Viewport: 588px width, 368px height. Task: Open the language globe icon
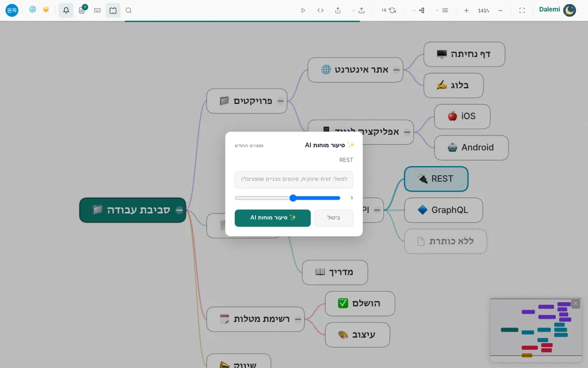click(33, 10)
